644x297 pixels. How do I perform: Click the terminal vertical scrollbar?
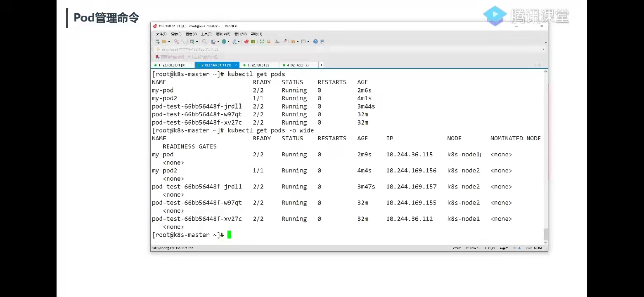[546, 156]
